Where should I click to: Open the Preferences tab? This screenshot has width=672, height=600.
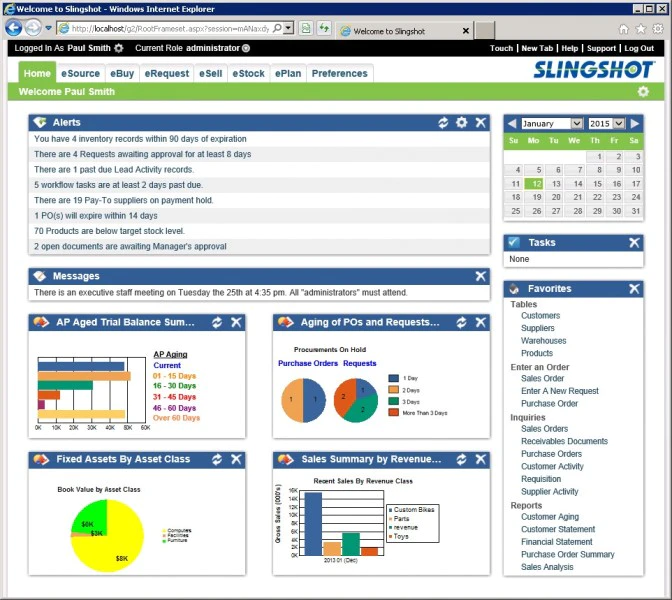point(339,74)
